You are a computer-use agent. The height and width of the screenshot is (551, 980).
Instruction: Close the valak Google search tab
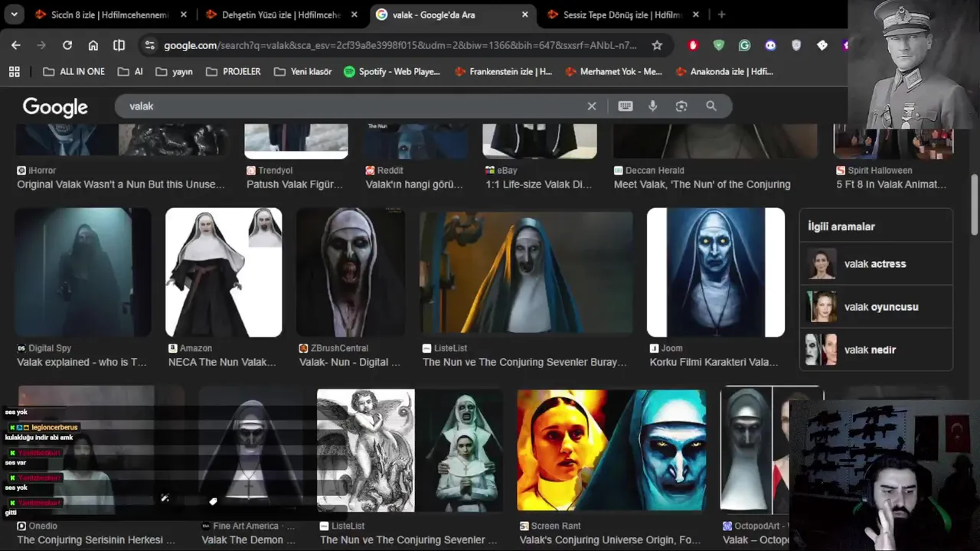coord(524,15)
